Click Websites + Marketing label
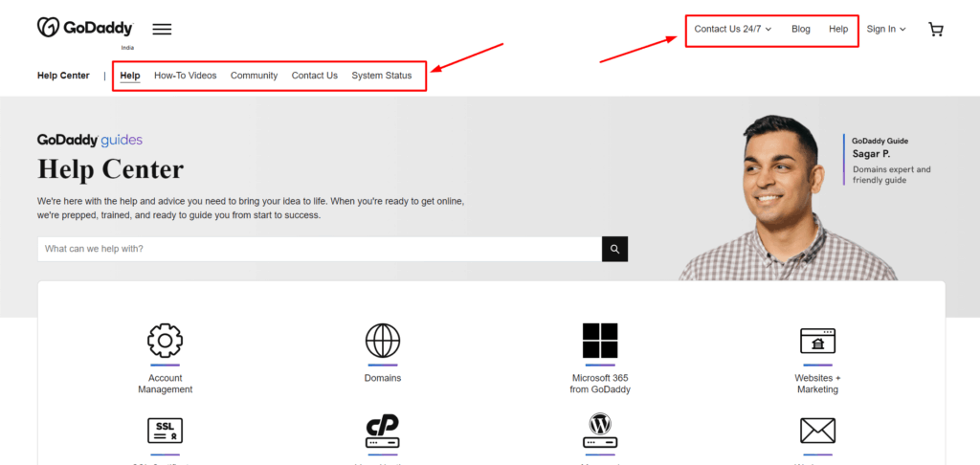980x465 pixels. pos(817,384)
